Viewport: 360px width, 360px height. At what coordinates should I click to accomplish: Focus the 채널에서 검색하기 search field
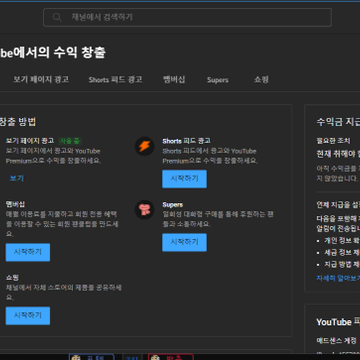coord(187,17)
